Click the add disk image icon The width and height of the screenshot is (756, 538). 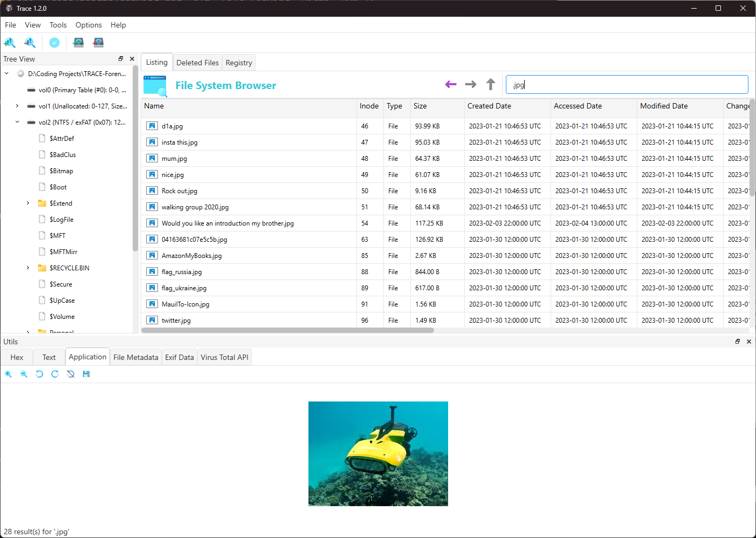(78, 43)
